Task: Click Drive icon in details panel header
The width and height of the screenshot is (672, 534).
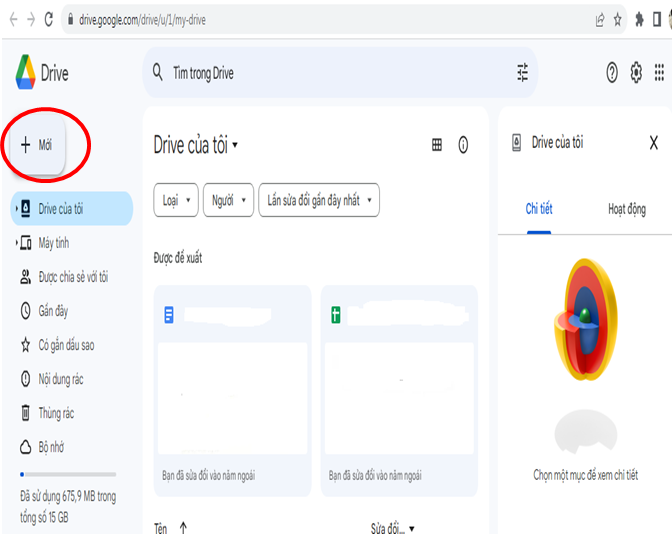Action: click(x=516, y=143)
